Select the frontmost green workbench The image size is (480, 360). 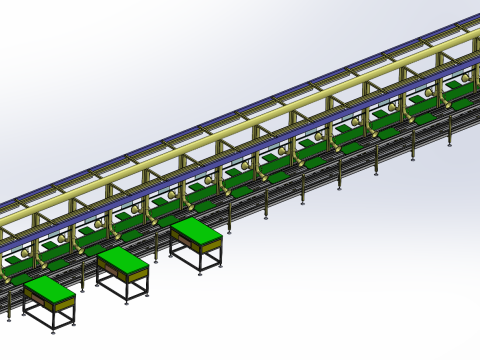(49, 304)
